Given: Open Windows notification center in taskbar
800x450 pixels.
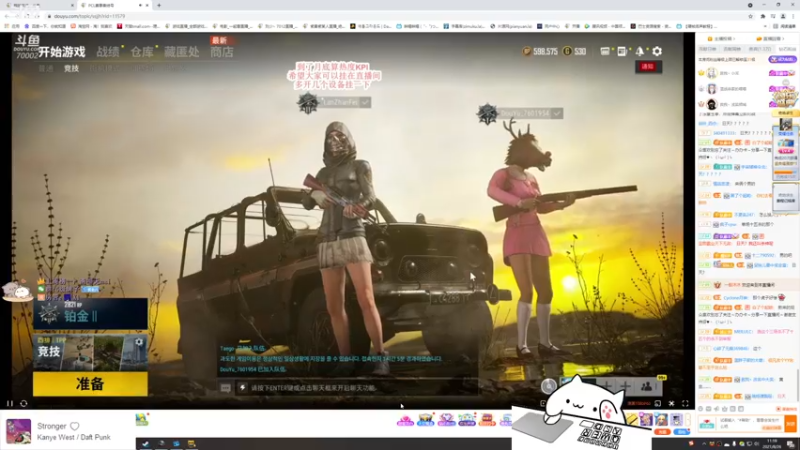Looking at the screenshot, I should tap(790, 444).
